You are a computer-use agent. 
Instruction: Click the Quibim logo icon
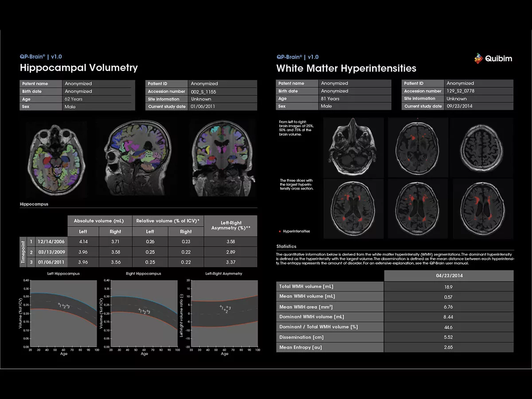point(478,58)
